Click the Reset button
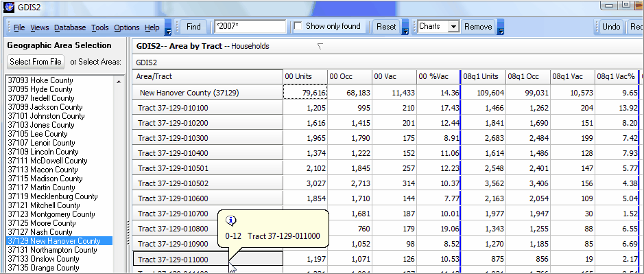Image resolution: width=644 pixels, height=274 pixels. [x=386, y=27]
